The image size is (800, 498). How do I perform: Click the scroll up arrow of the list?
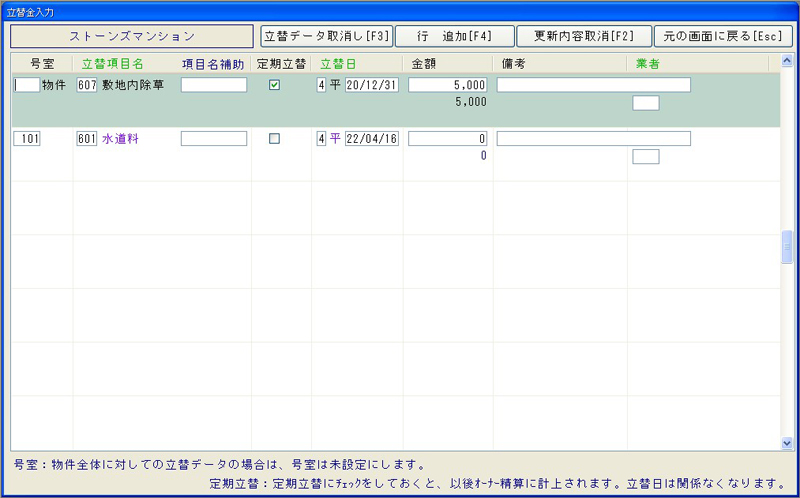point(786,60)
